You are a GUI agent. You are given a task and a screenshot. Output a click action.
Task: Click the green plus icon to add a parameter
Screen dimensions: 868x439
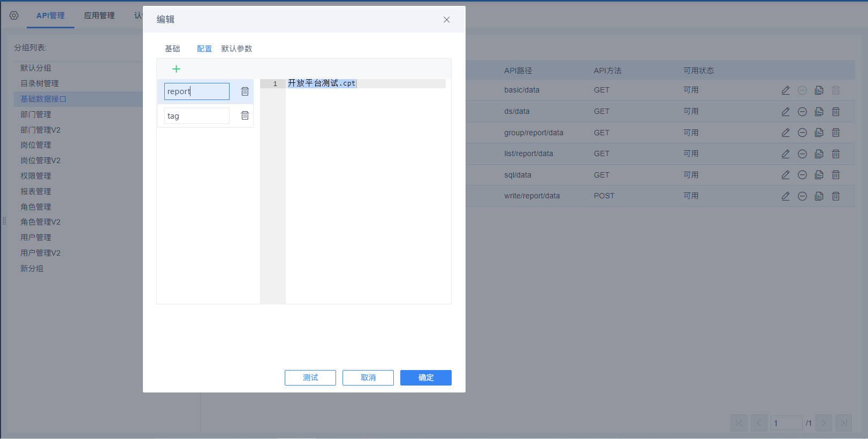click(176, 69)
